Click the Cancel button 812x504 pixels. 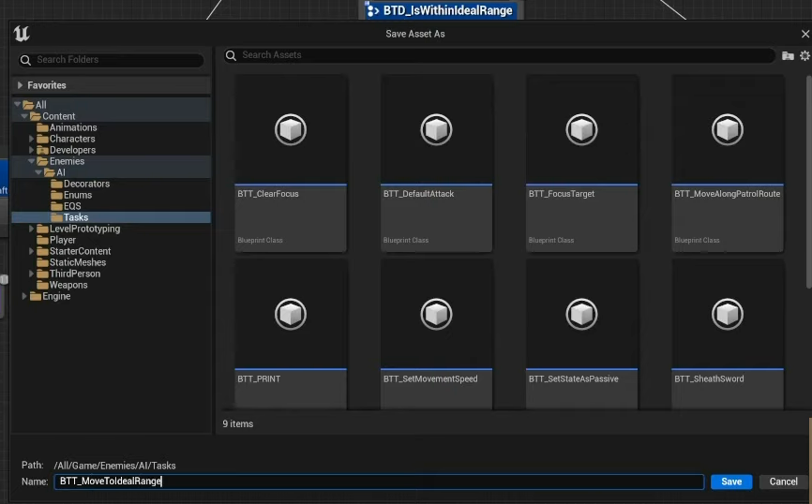click(x=783, y=482)
